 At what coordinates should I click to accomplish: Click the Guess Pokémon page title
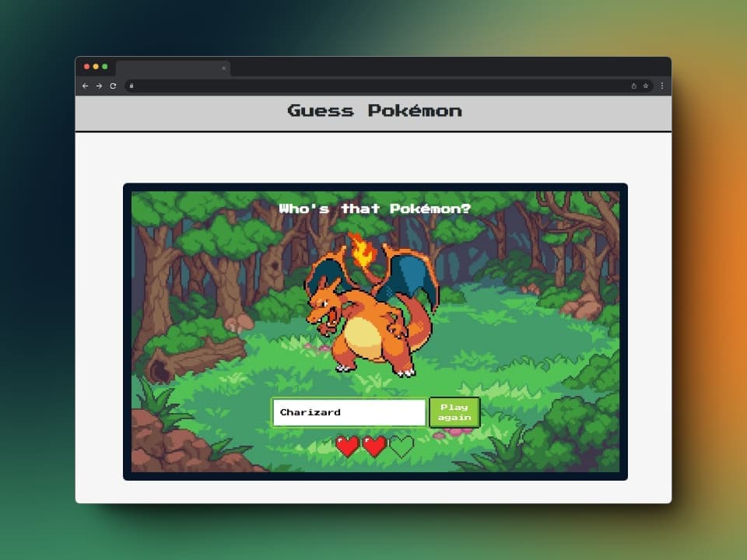374,111
